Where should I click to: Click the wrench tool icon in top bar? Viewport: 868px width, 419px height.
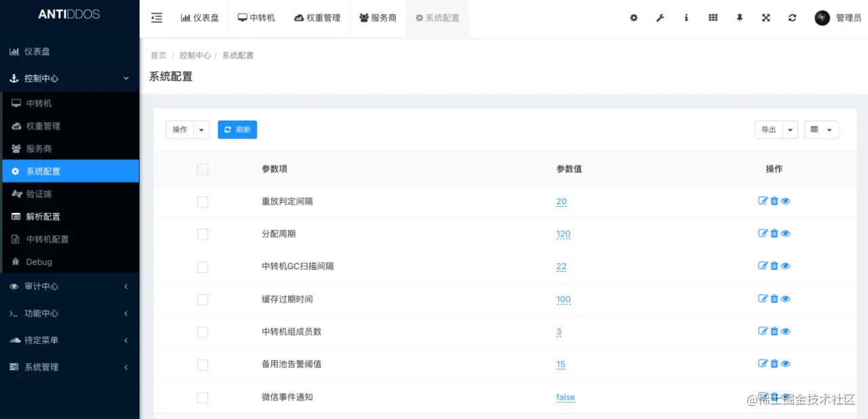[x=660, y=18]
